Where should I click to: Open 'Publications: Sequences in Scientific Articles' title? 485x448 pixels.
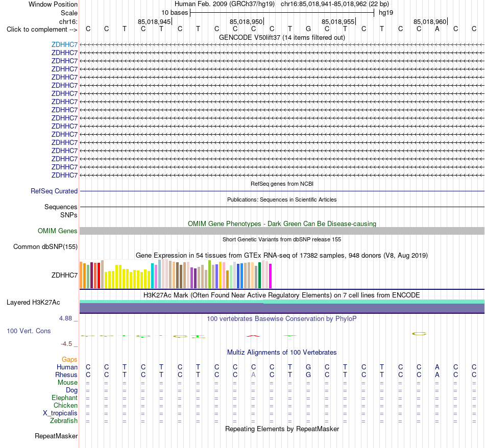pyautogui.click(x=282, y=200)
